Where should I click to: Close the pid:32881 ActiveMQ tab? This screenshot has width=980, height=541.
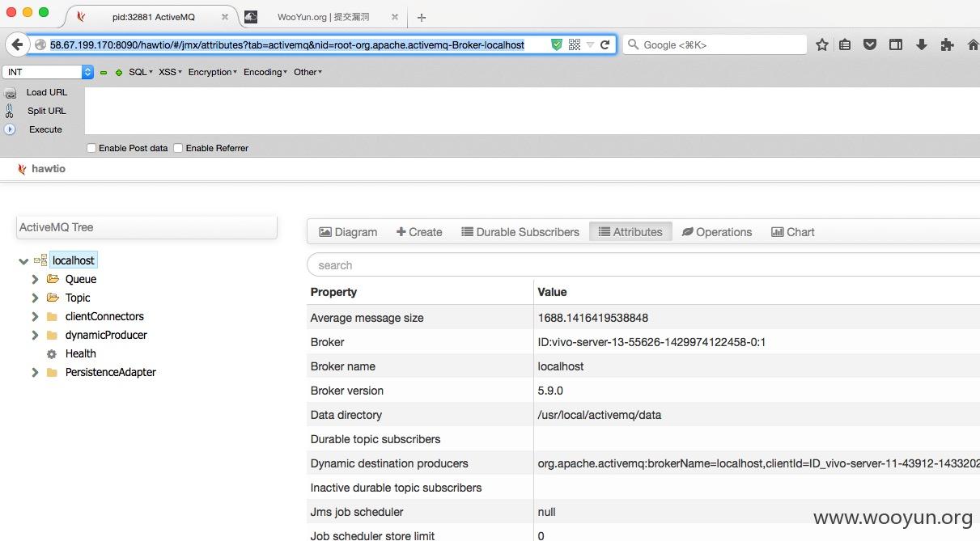(224, 17)
